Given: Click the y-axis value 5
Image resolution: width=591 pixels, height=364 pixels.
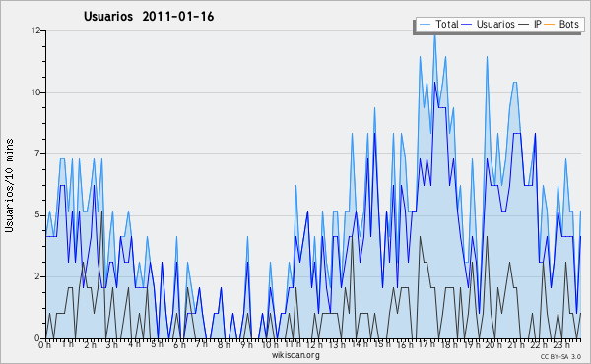Looking at the screenshot, I should point(38,214).
